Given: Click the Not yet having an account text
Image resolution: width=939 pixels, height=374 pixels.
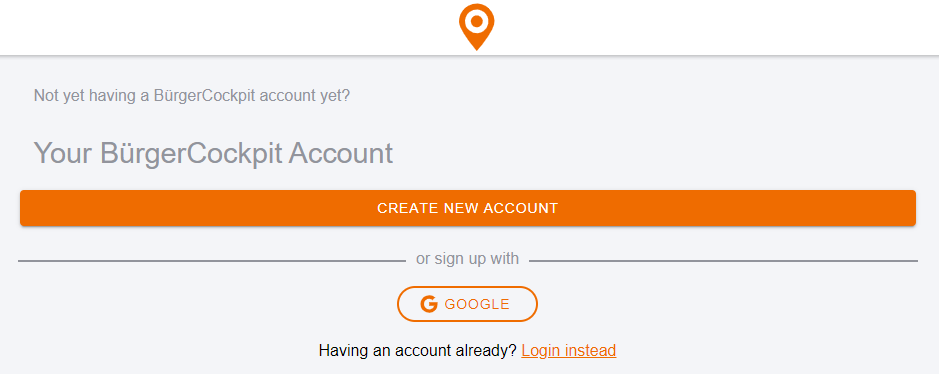Looking at the screenshot, I should (192, 96).
